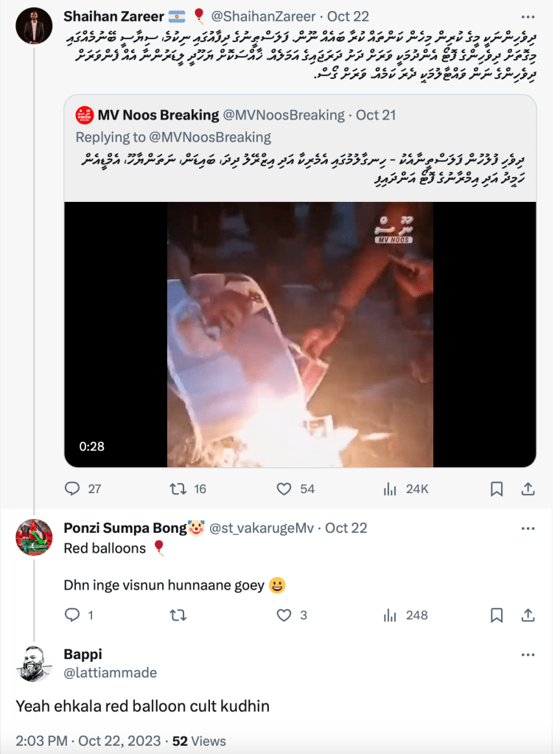Share Shaihan Zareer's tweet

tap(528, 489)
